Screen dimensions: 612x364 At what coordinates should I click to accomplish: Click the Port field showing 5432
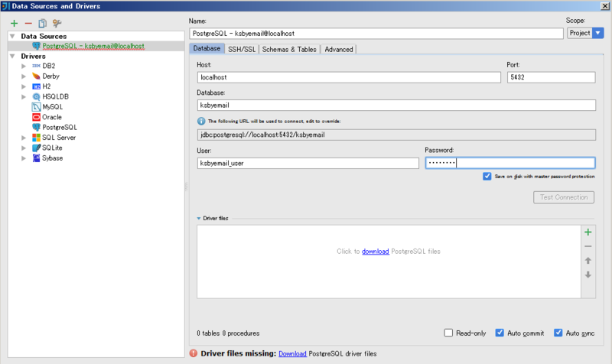[551, 77]
